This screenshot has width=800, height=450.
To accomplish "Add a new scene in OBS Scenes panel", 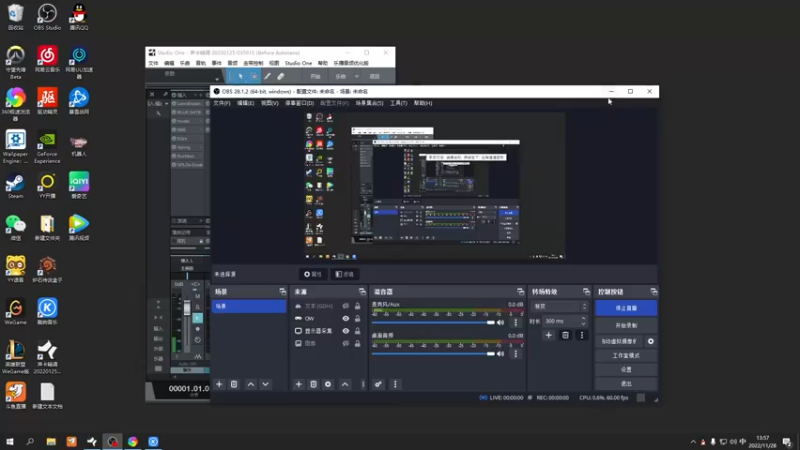I will (219, 384).
